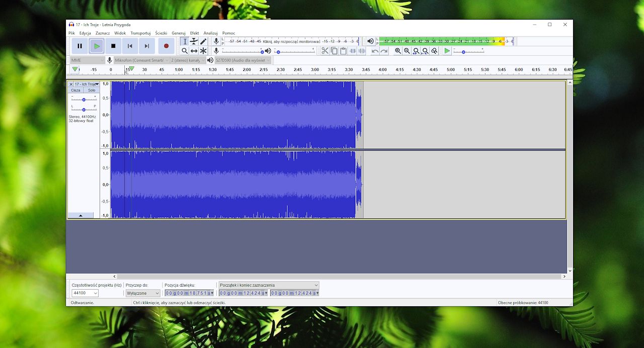The width and height of the screenshot is (644, 348).
Task: Activate the Zoom tool magnifier
Action: coord(184,51)
